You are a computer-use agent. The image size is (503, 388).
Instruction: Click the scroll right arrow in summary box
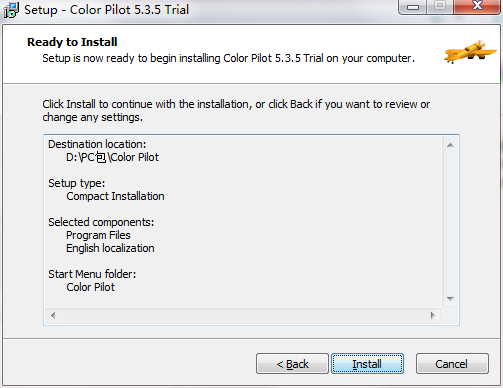433,315
